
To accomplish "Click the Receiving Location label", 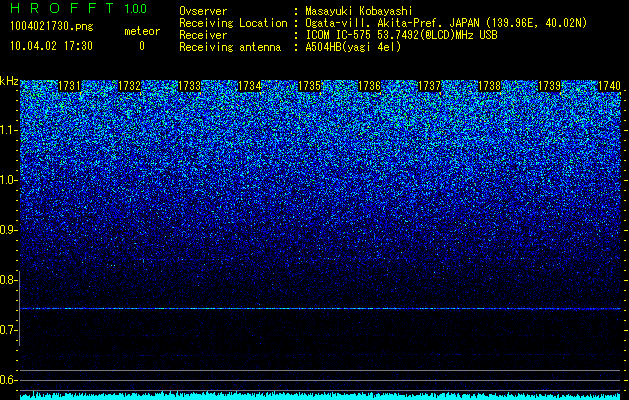I will coord(233,23).
